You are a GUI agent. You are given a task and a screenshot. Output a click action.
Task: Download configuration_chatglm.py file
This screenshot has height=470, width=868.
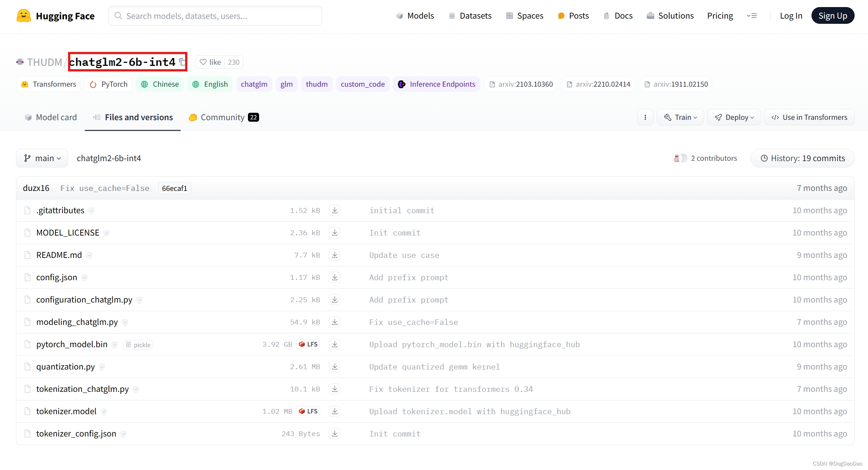point(335,300)
